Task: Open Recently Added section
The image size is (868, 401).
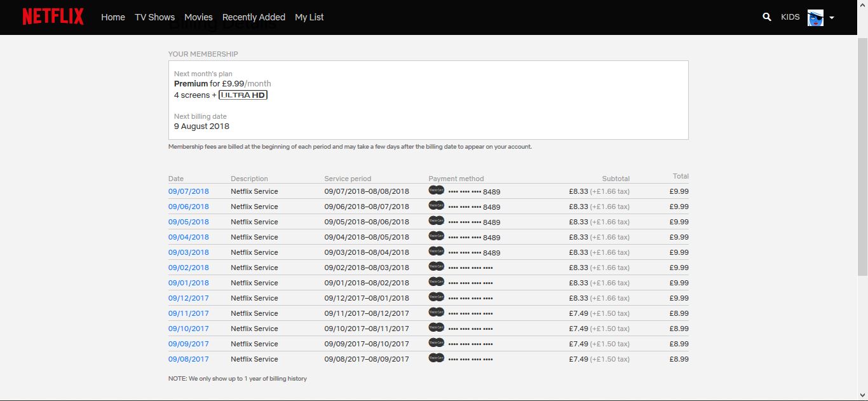Action: tap(254, 17)
